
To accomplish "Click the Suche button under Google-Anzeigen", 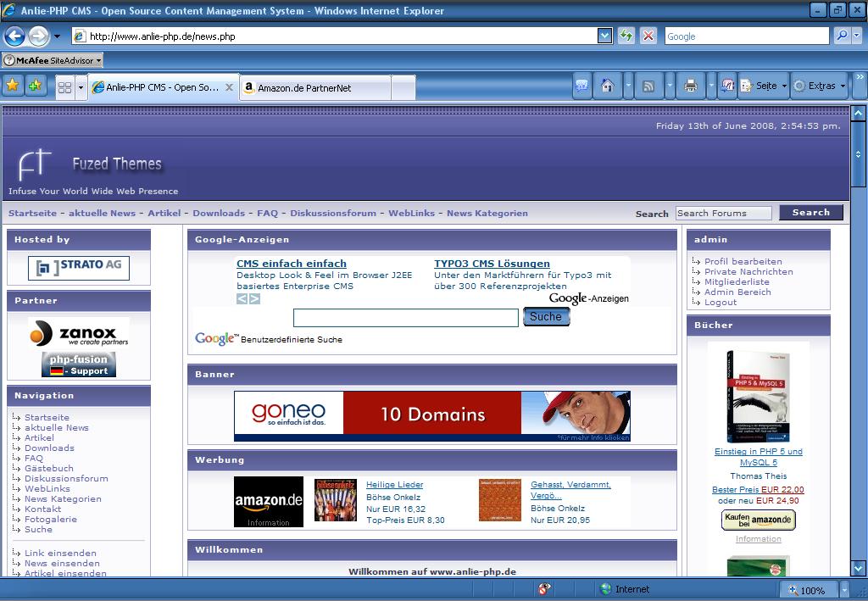I will coord(546,317).
